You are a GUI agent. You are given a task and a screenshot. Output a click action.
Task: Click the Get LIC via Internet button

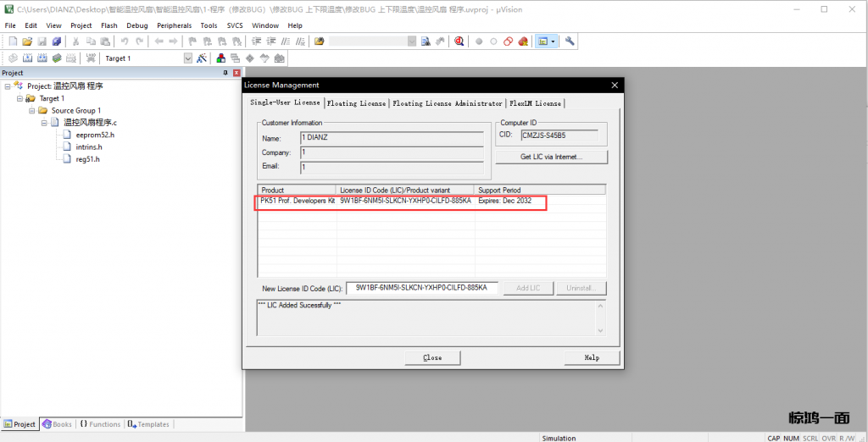(x=551, y=157)
